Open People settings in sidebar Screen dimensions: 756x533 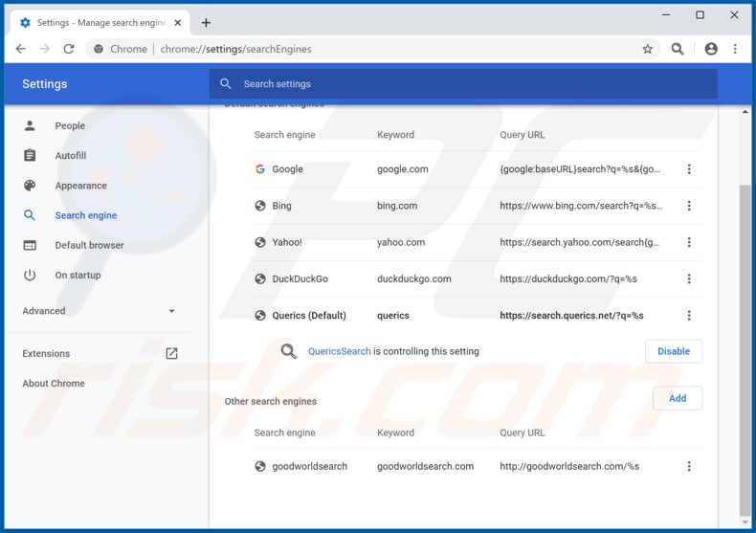(70, 125)
